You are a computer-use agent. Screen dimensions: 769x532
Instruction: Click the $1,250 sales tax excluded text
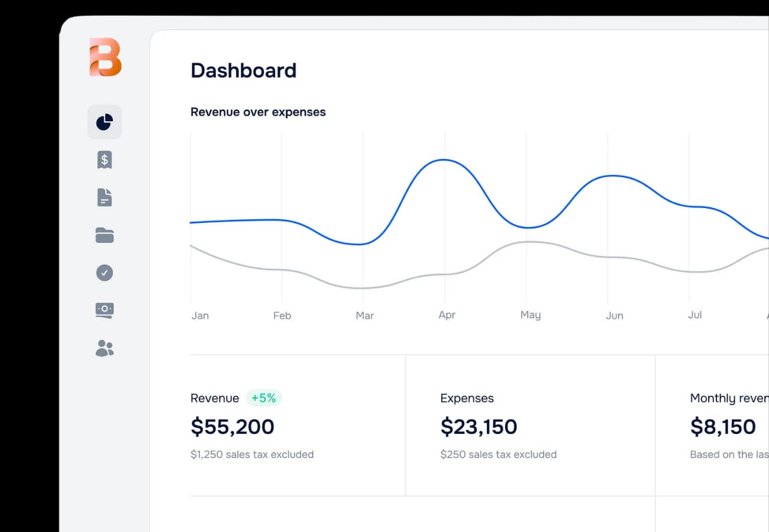pyautogui.click(x=252, y=454)
